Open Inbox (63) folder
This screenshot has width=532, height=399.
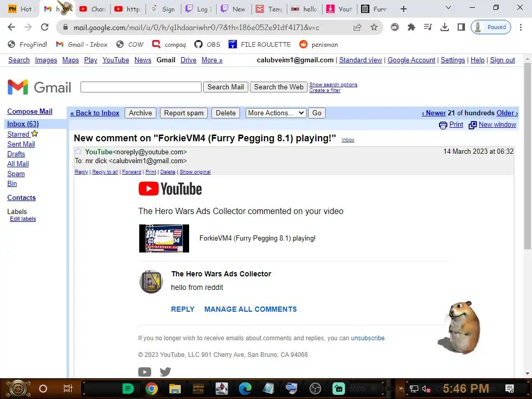(x=23, y=124)
